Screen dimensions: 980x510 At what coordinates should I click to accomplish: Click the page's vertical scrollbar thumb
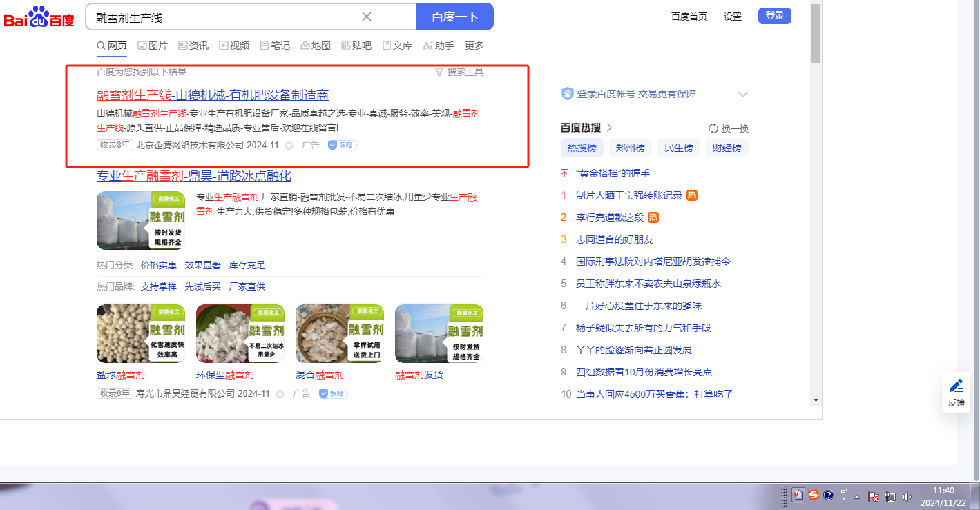pyautogui.click(x=816, y=33)
